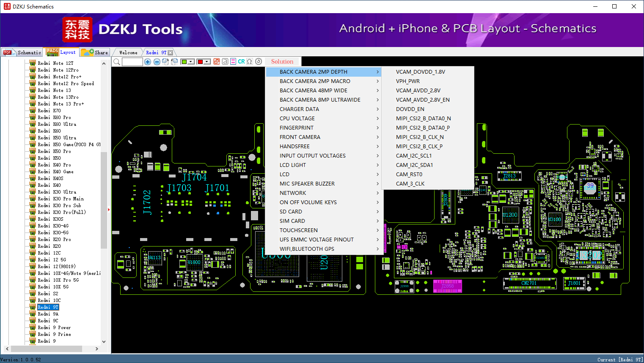
Task: Click the boxed letter 'a' toolbar icon
Action: [x=225, y=61]
